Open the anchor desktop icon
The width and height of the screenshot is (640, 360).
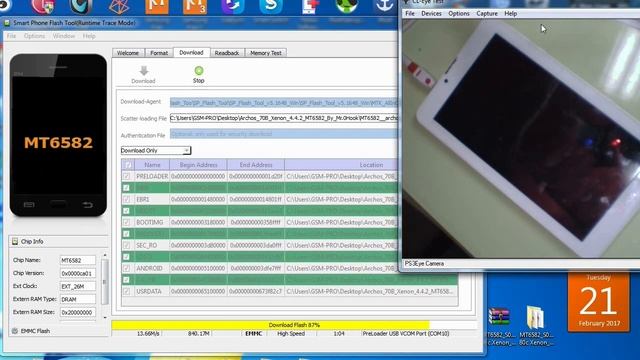tap(384, 7)
